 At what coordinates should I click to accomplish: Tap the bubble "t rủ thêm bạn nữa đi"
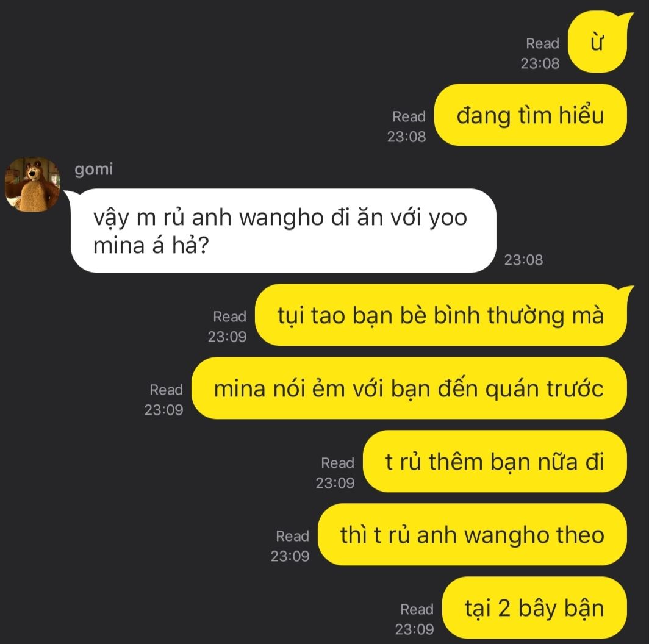tap(495, 462)
